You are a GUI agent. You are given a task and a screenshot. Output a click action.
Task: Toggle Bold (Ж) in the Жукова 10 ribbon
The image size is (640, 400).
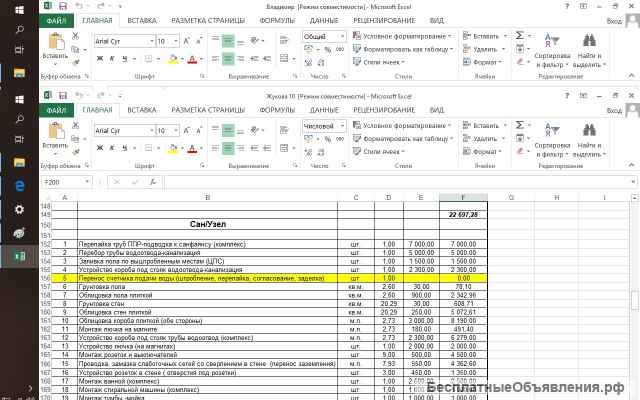pos(99,147)
